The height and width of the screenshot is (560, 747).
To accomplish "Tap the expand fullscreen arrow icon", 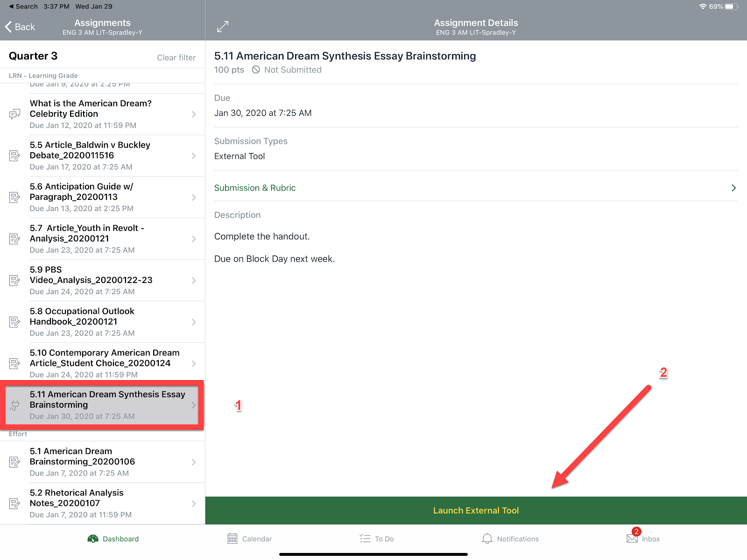I will [x=223, y=26].
